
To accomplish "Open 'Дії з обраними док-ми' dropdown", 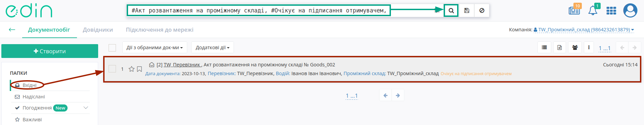I will point(155,48).
